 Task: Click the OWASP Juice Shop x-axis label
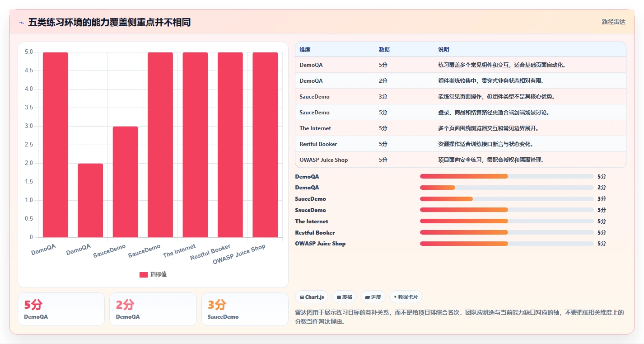[239, 254]
